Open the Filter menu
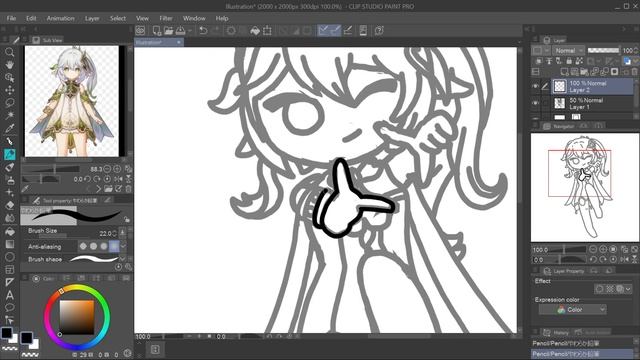 click(166, 18)
